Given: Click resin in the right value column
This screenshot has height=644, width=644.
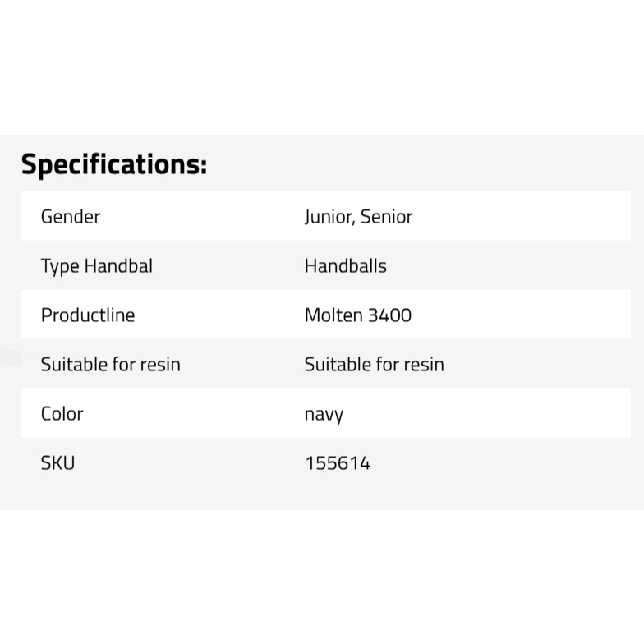Looking at the screenshot, I should point(424,365).
